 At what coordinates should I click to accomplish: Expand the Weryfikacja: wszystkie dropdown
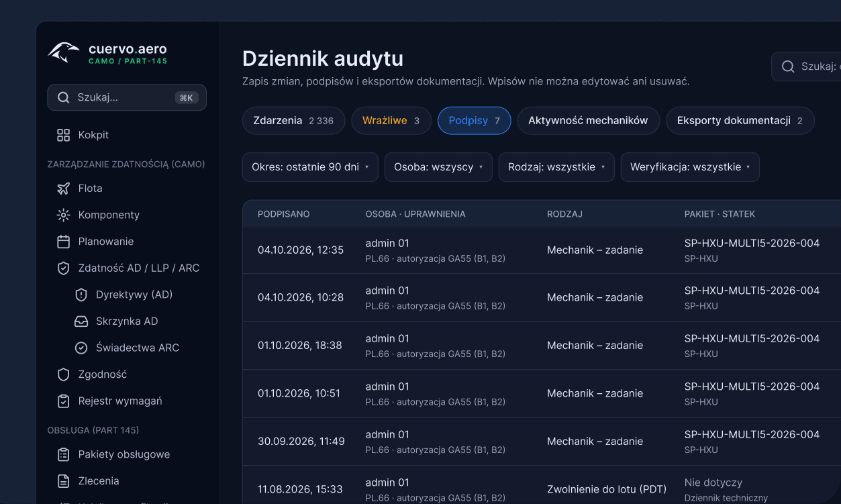tap(690, 167)
